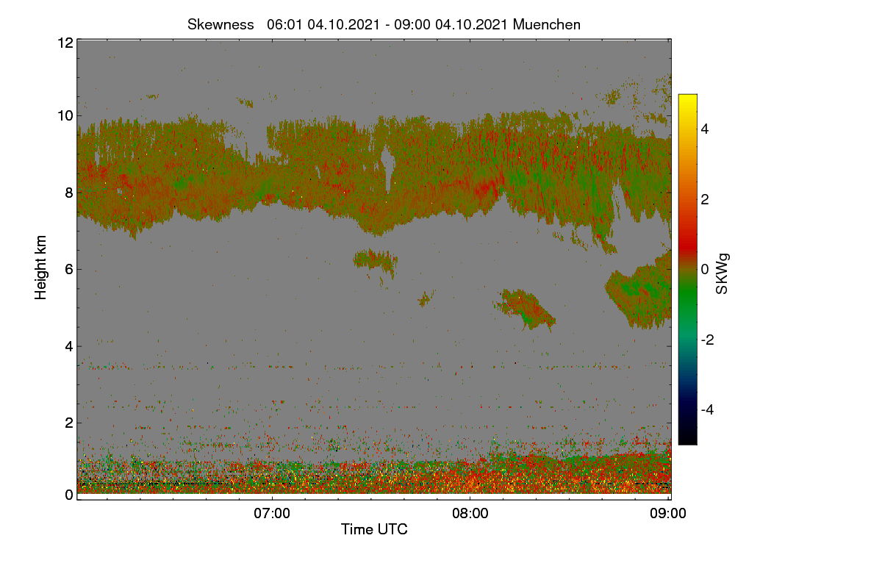Click the height tick label '10'

(65, 115)
